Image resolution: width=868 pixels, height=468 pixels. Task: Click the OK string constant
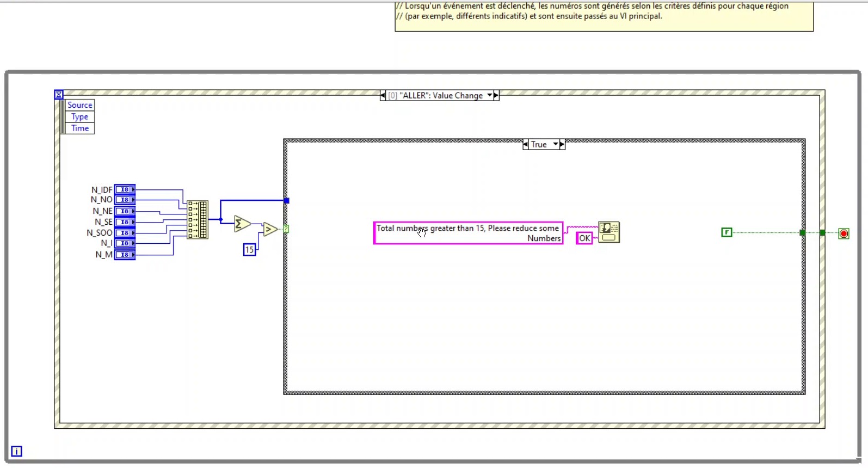coord(584,238)
